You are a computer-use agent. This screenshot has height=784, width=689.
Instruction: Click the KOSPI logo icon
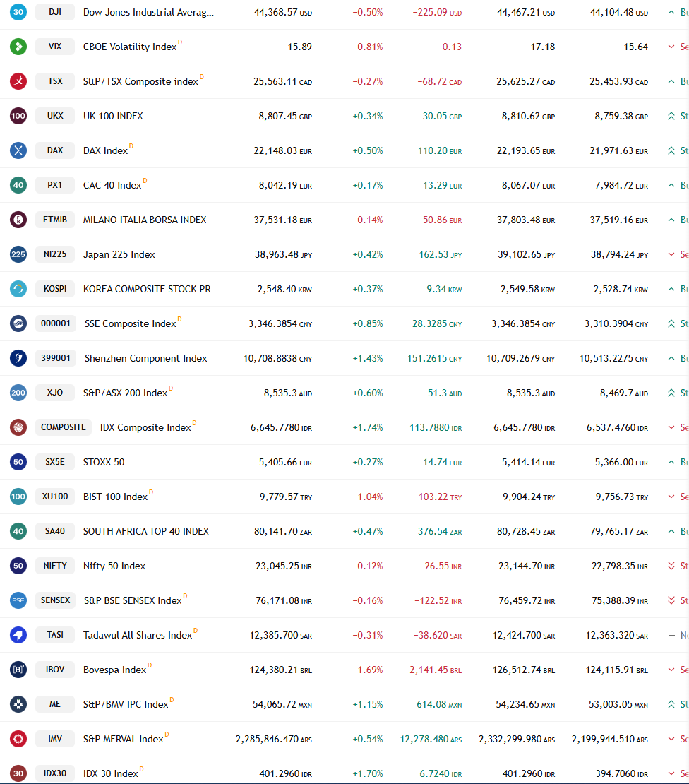tap(18, 289)
